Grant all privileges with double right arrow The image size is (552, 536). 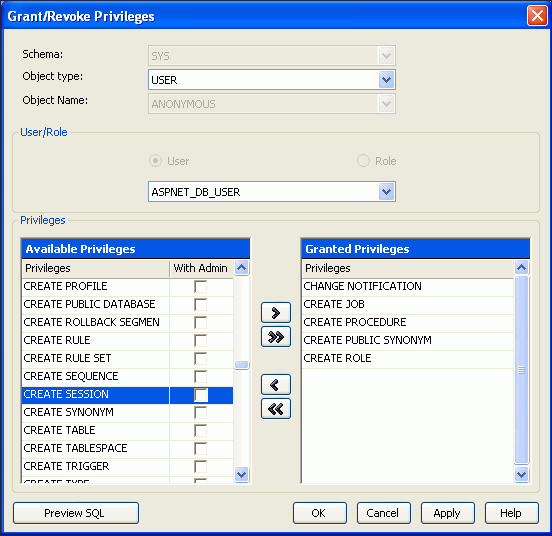click(x=276, y=337)
